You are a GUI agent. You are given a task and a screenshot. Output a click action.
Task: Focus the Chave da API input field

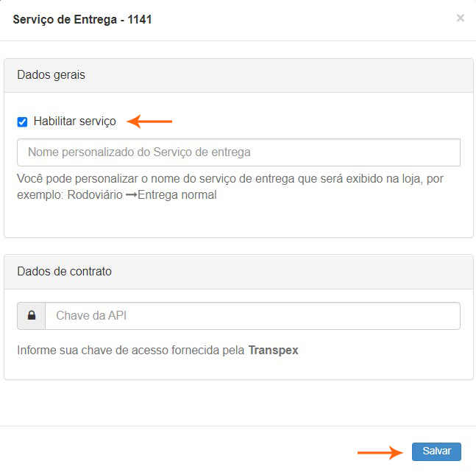point(252,316)
